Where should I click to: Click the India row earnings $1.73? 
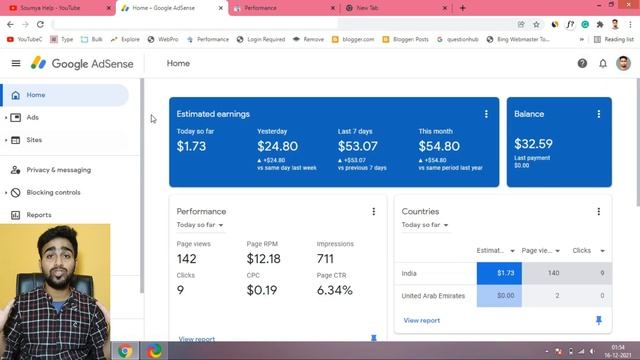tap(499, 273)
